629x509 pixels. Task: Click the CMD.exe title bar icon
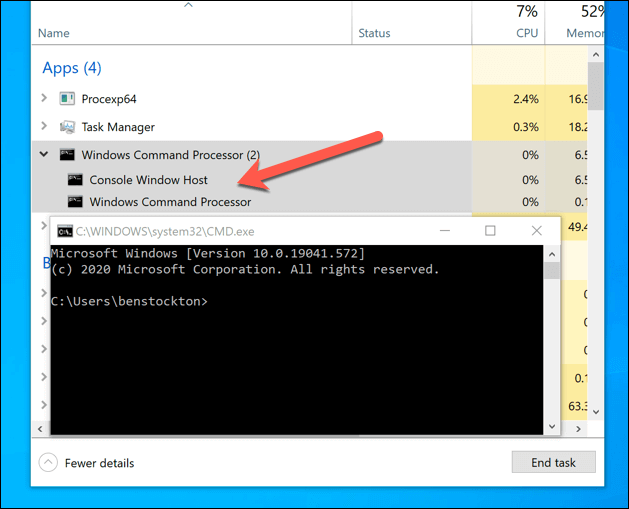pos(64,231)
